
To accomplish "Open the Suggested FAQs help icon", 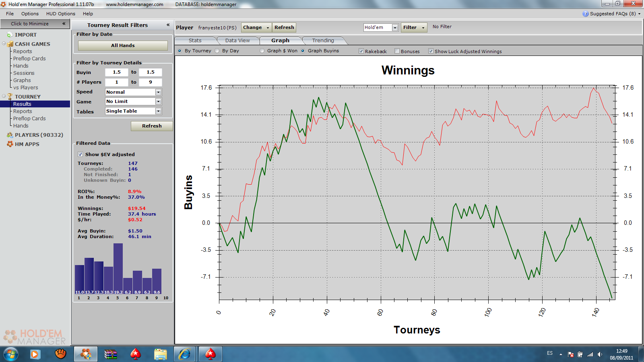I will click(586, 14).
